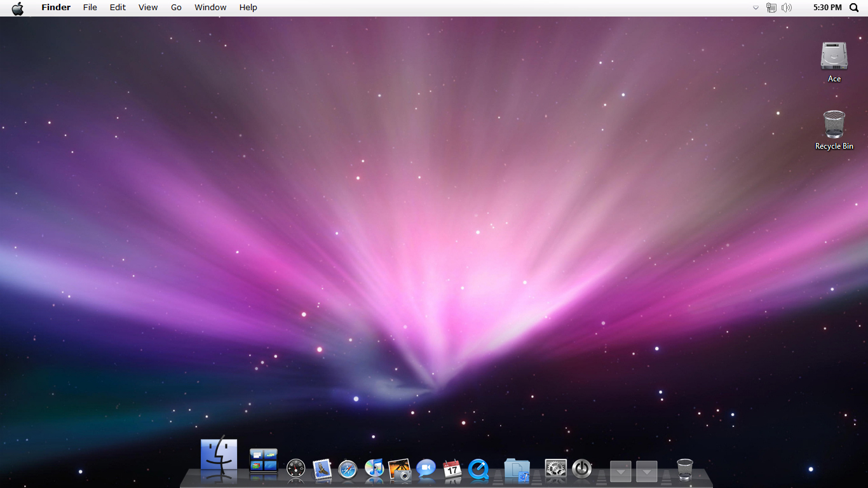Open the Go menu
Image resolution: width=868 pixels, height=488 pixels.
pos(176,7)
